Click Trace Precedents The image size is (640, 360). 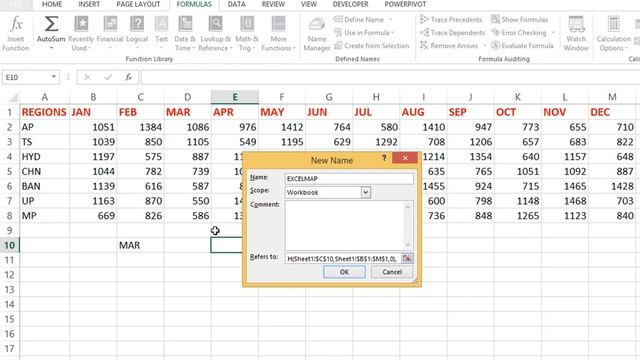451,20
